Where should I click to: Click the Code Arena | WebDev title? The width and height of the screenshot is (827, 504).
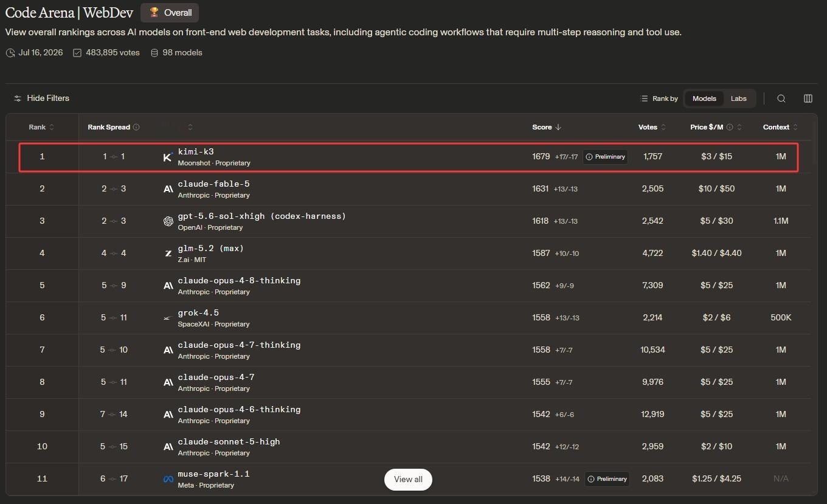pyautogui.click(x=69, y=12)
